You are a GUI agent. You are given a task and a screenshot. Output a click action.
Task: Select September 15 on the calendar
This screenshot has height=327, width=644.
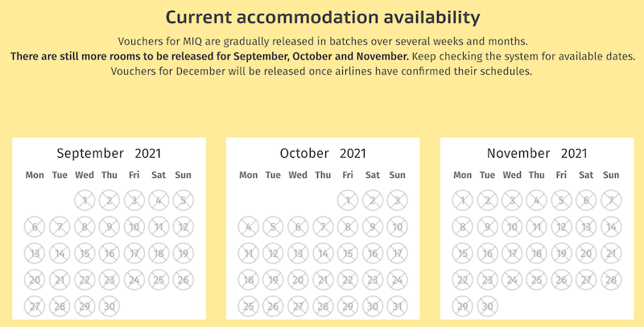[x=85, y=254]
